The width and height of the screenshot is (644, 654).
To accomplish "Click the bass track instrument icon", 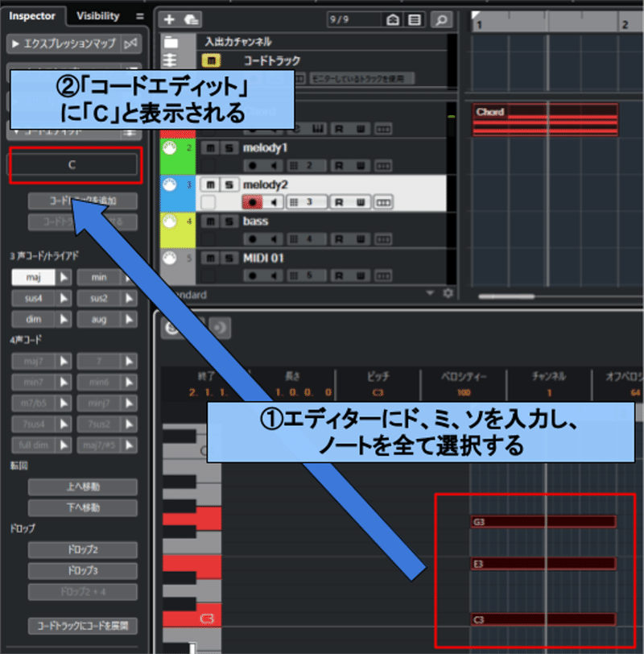I will click(x=170, y=221).
